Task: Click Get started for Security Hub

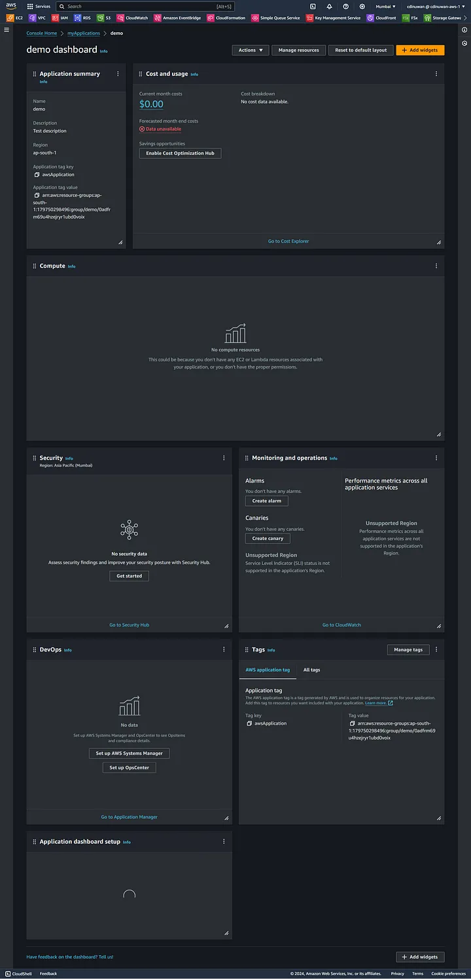Action: point(130,576)
